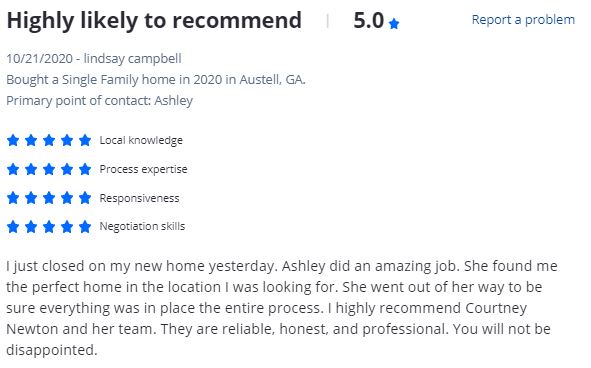Click second star of Responsiveness rating

coord(31,198)
